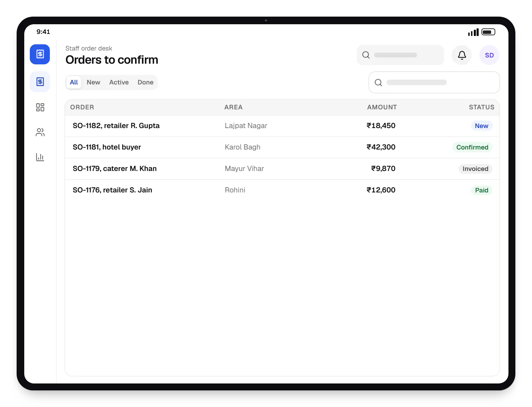The height and width of the screenshot is (407, 532).
Task: Click the orders table search field
Action: tap(434, 82)
